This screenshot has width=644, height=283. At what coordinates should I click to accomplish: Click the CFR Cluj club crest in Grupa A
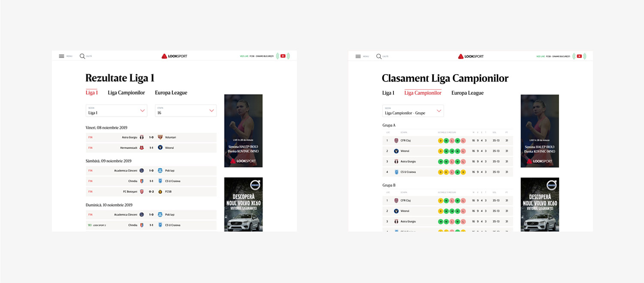(x=396, y=140)
